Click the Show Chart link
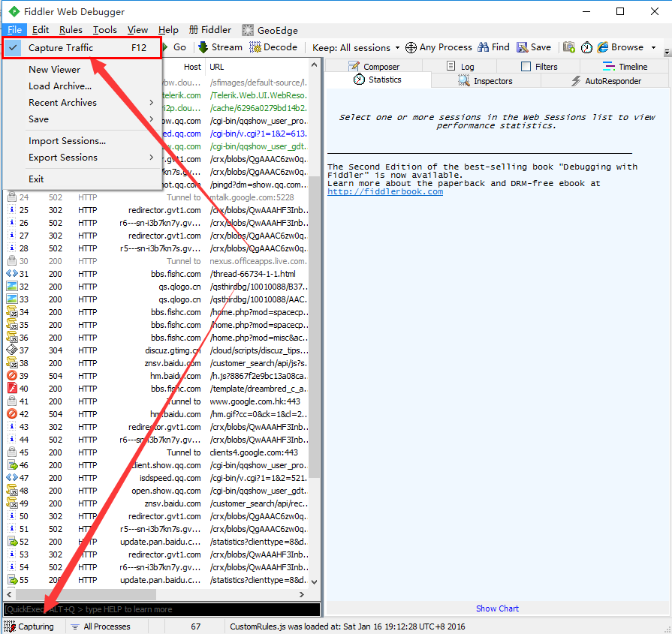 pyautogui.click(x=497, y=608)
